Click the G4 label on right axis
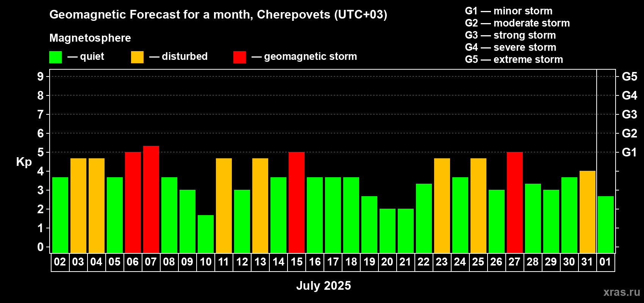The image size is (644, 303). pyautogui.click(x=629, y=95)
